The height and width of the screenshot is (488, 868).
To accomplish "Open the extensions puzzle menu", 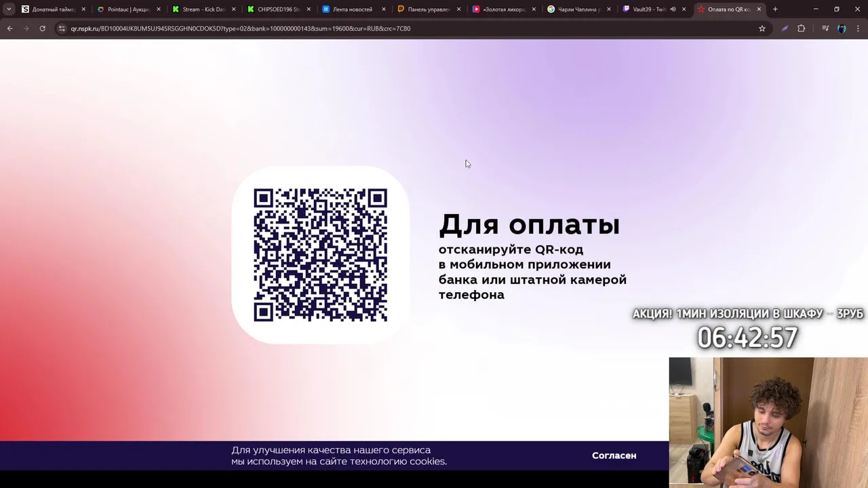I will 802,28.
